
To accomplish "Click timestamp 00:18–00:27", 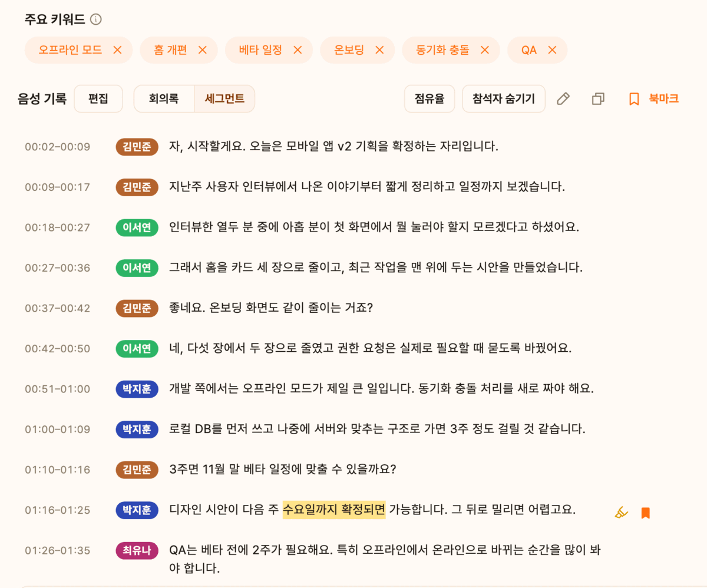I will (57, 227).
